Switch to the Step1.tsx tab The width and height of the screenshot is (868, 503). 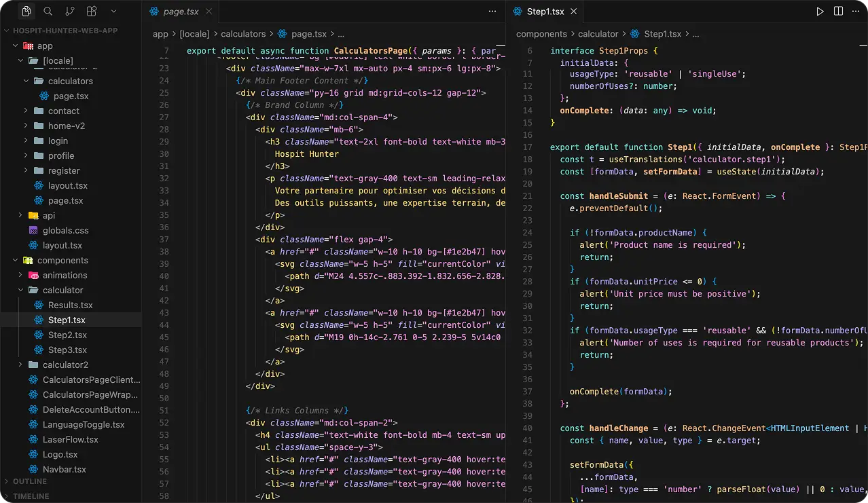tap(545, 12)
